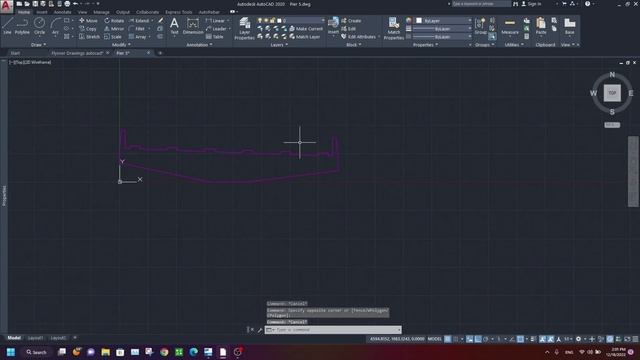Expand the Block panel
This screenshot has width=640, height=360.
click(353, 45)
